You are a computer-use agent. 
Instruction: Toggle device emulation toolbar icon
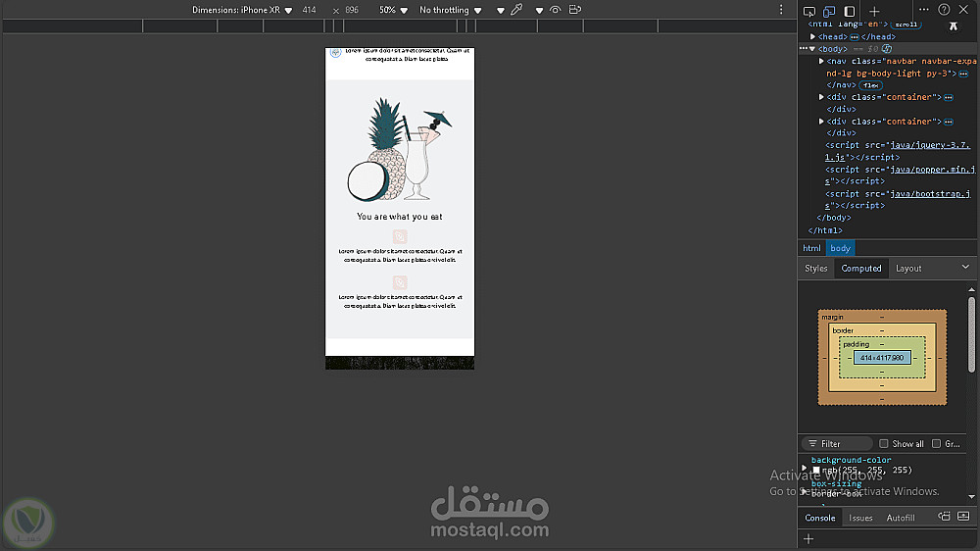coord(829,11)
